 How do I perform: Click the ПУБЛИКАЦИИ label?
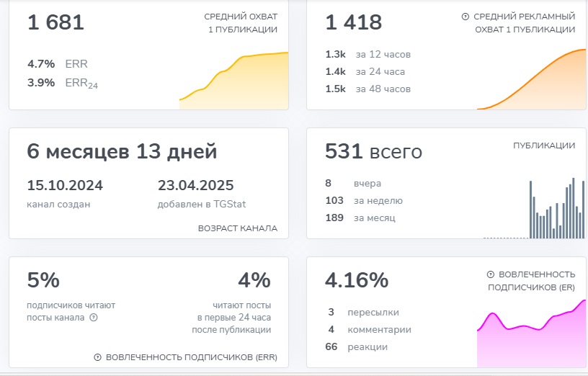click(x=544, y=146)
